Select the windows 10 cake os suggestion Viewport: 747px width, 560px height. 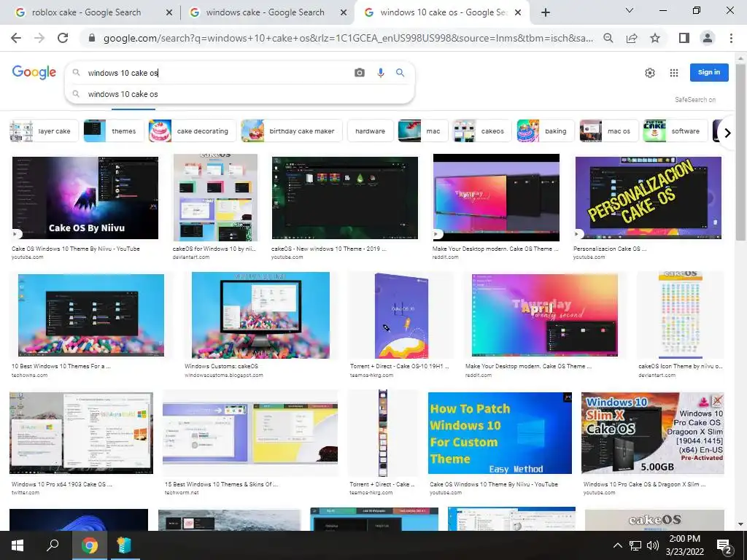239,94
